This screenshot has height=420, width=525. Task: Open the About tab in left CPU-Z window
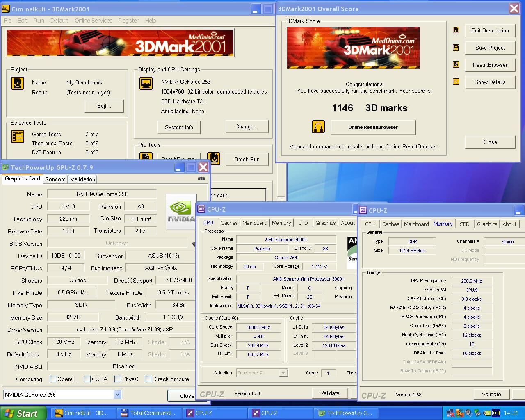(348, 223)
